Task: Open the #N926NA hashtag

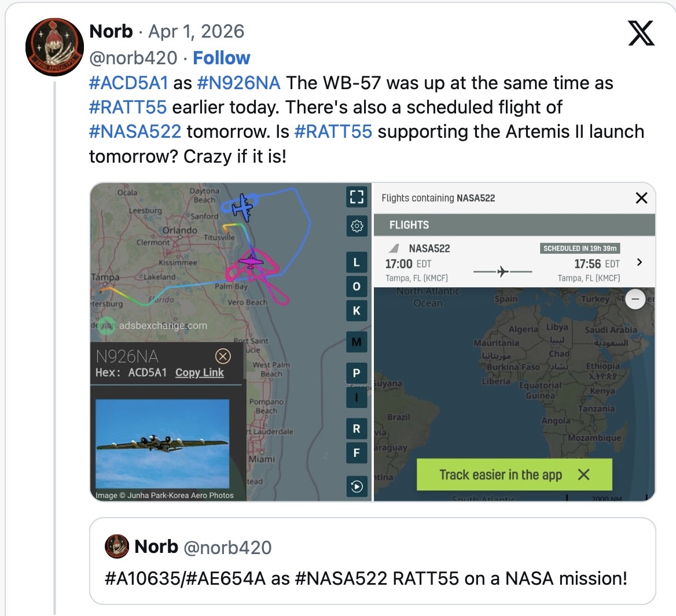Action: (x=238, y=83)
